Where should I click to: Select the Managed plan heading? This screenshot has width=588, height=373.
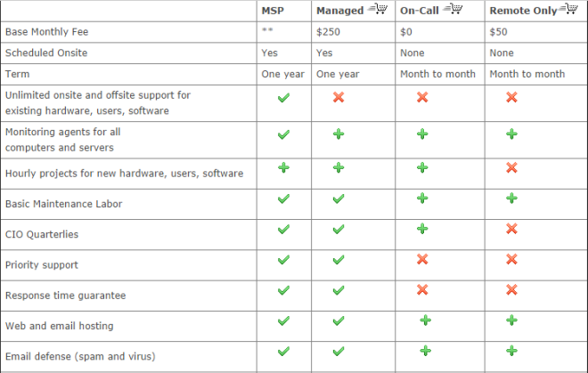click(339, 11)
